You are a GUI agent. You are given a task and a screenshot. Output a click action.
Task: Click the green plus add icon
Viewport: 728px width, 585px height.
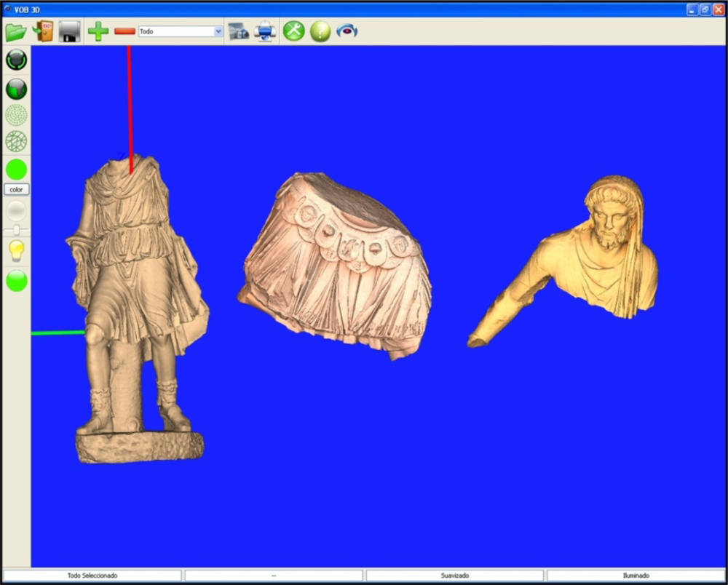(98, 31)
